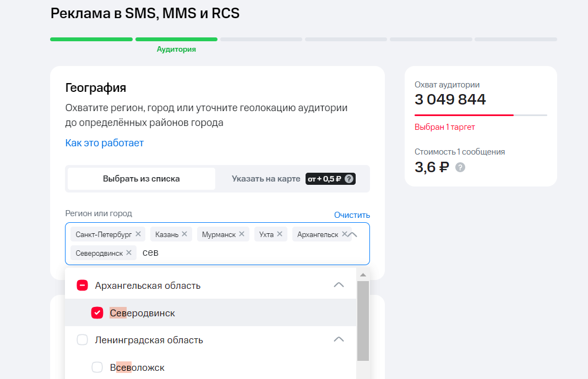
Task: Remove the Архангельск tag
Action: pos(346,233)
